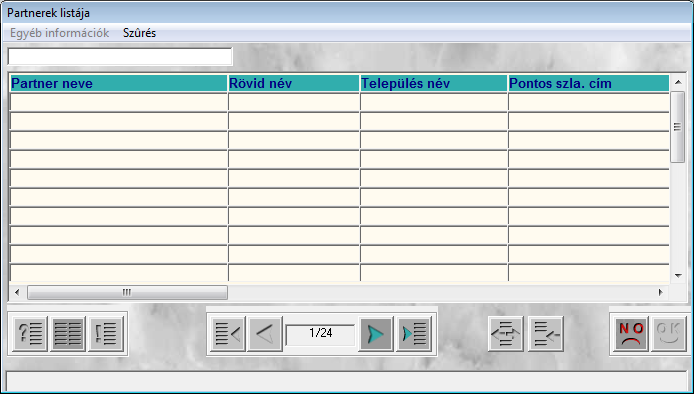694x394 pixels.
Task: Click the vertical scrollbar down arrow
Action: pos(678,275)
